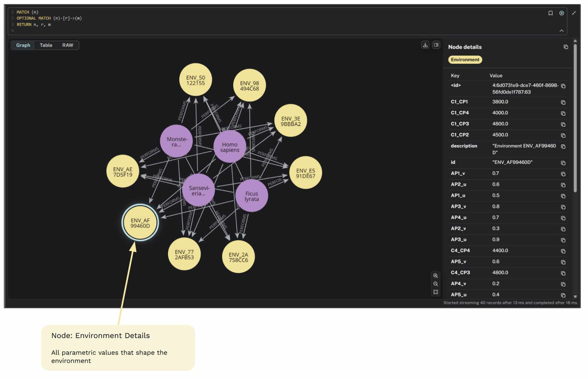Screen dimensions: 588x379
Task: Switch to the RAW view tab
Action: [68, 45]
